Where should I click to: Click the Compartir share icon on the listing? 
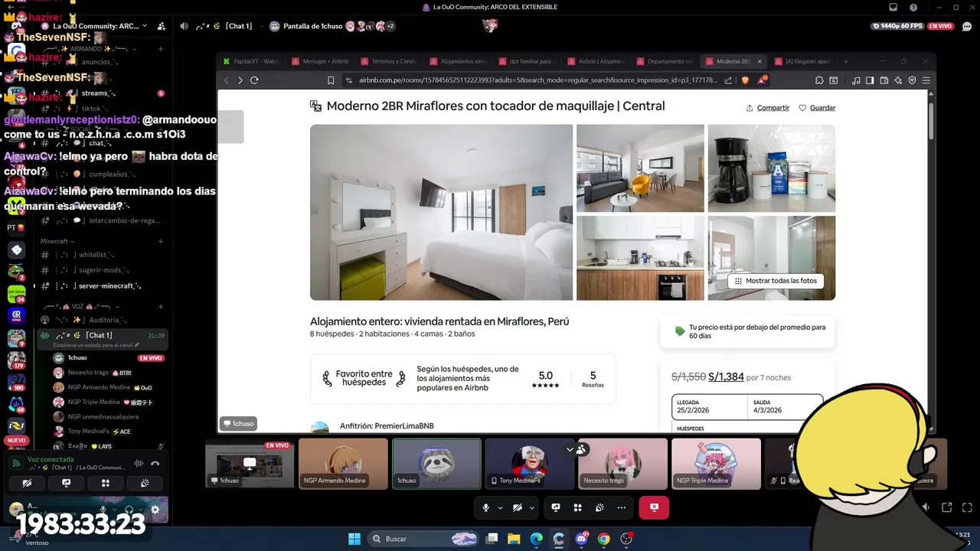(750, 108)
